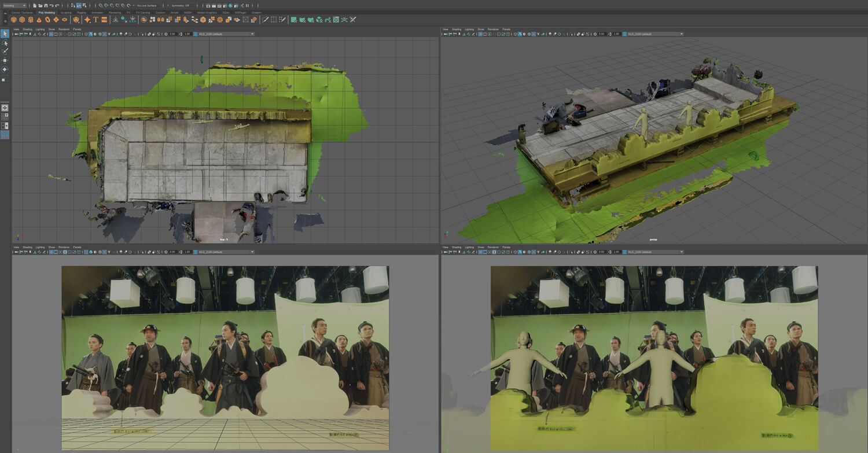The height and width of the screenshot is (453, 868).
Task: Click the Pause Viewport 2.0 icon
Action: point(247,5)
